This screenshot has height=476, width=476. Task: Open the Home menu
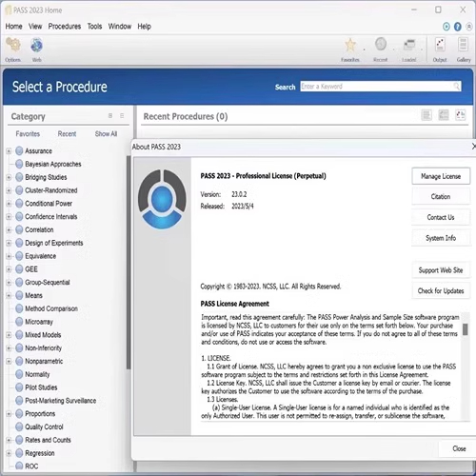click(13, 27)
